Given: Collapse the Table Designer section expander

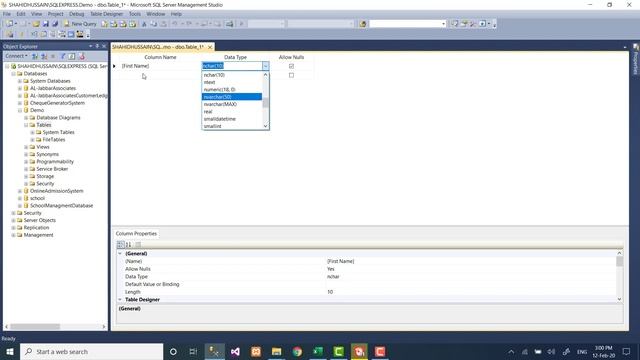Looking at the screenshot, I should [120, 300].
